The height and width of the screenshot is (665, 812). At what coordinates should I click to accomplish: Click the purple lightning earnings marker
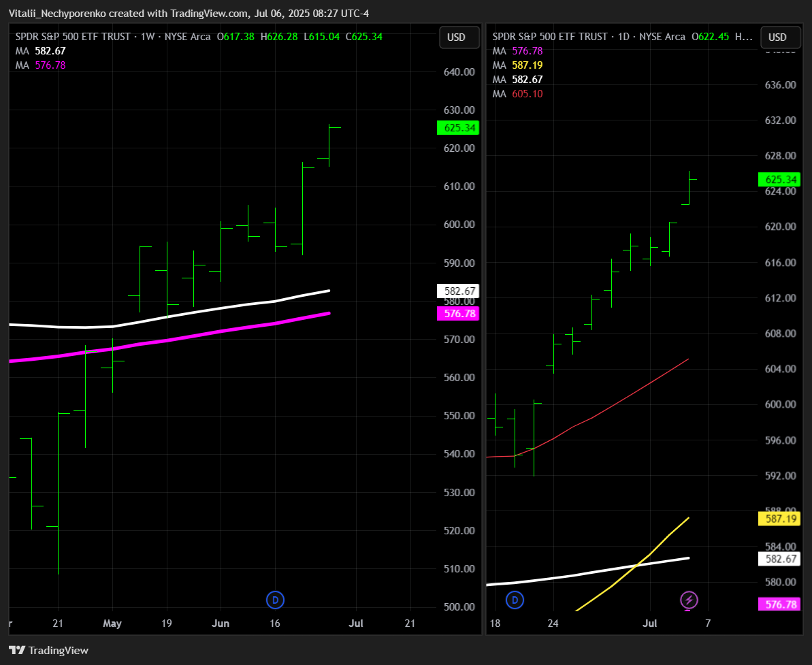tap(689, 600)
